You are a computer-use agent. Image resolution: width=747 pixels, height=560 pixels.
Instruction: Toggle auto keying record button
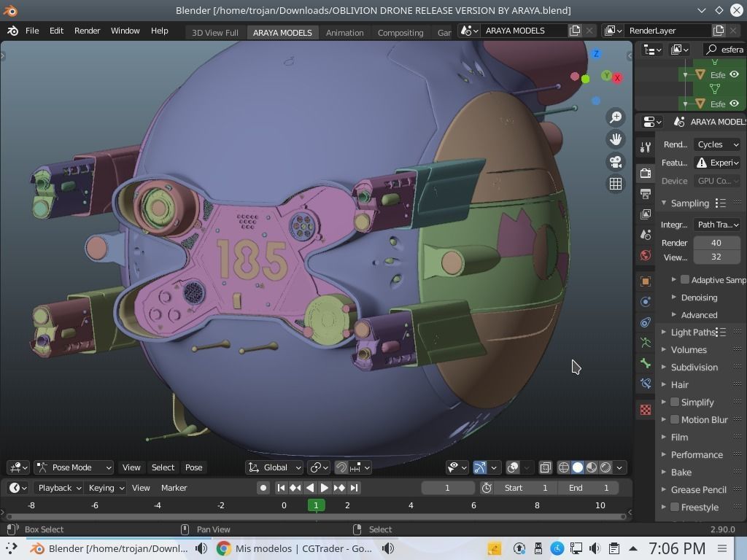[x=263, y=488]
